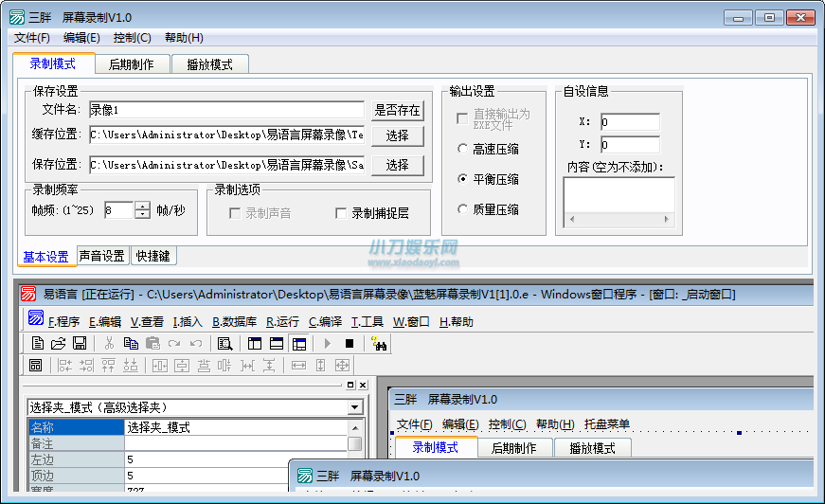Click the Copy icon in 易语言 toolbar
Screen dimensions: 825x504
[x=131, y=344]
